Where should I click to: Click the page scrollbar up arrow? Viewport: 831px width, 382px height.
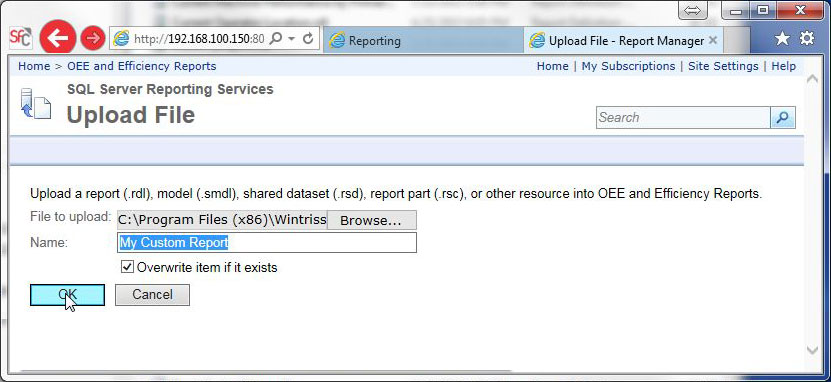point(812,79)
